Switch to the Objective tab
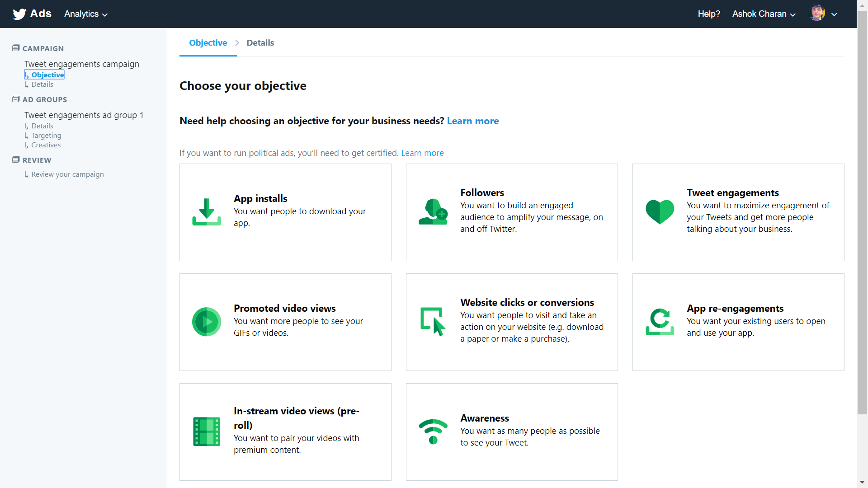Screen dimensions: 868x488 [208, 42]
